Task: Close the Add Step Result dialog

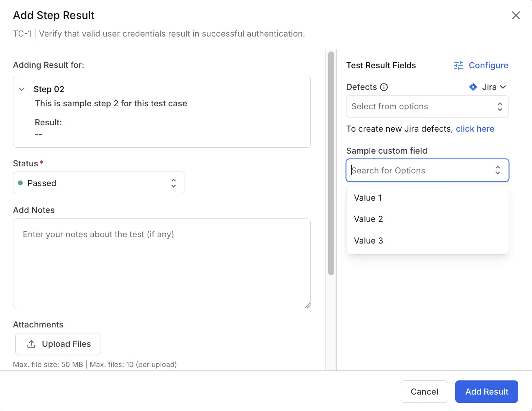Action: coord(516,15)
